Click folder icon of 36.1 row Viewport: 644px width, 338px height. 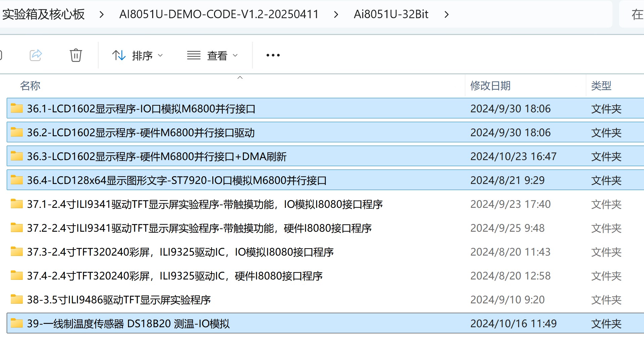tap(17, 108)
